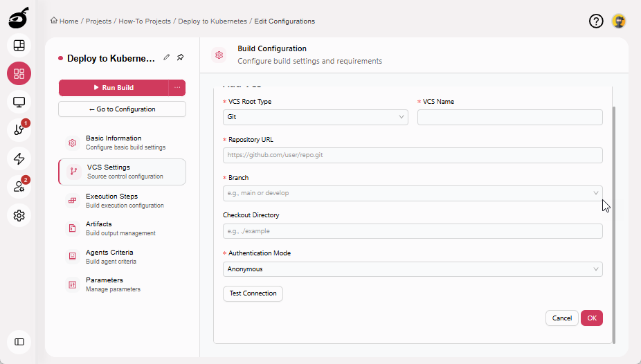Select the VCS Settings section

[x=123, y=172]
